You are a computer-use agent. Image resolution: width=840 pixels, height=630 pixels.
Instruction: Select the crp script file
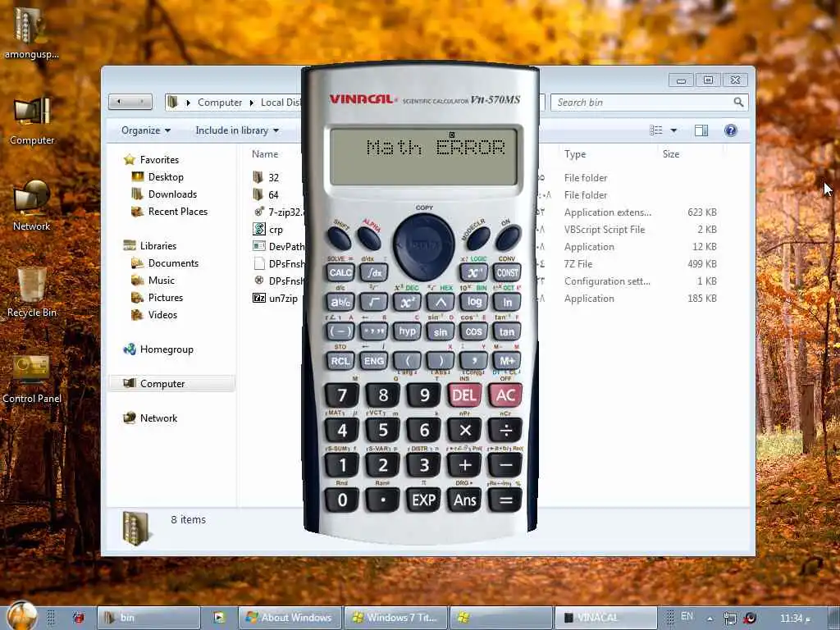click(268, 230)
